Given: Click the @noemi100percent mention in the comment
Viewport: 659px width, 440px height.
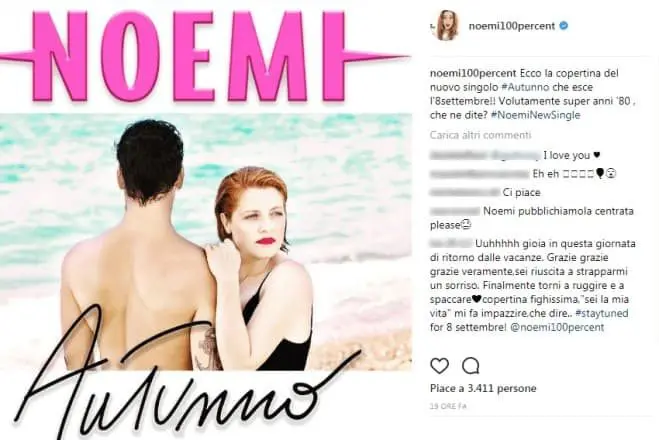Looking at the screenshot, I should 557,327.
